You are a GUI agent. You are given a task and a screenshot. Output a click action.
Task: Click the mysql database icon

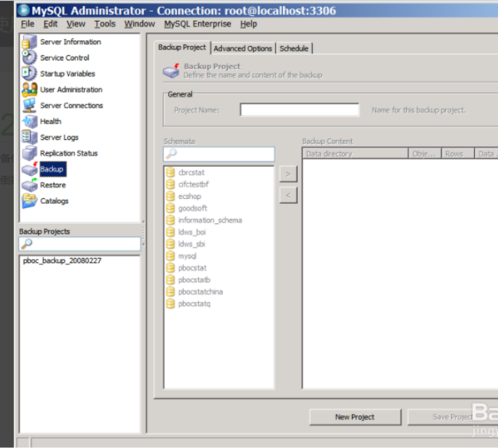(170, 256)
